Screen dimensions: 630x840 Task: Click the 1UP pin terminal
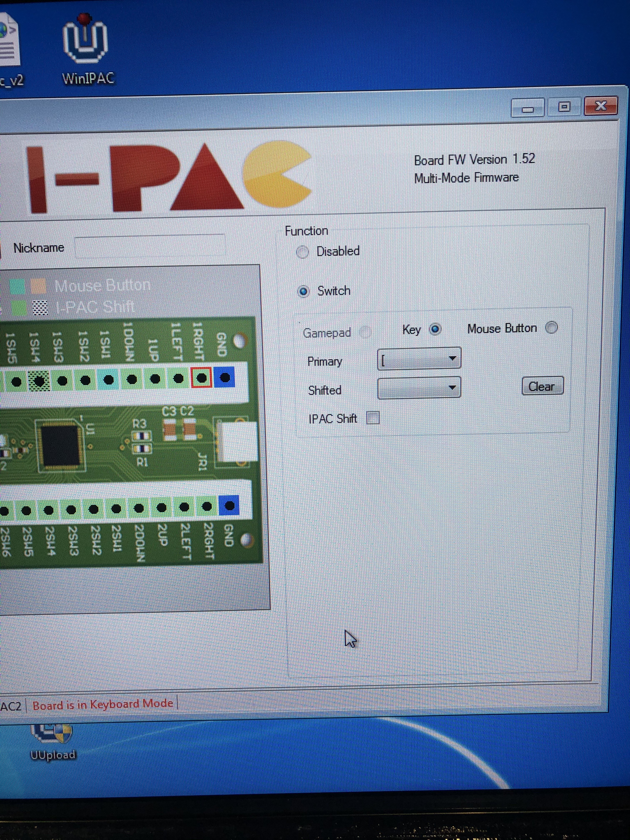pyautogui.click(x=155, y=379)
